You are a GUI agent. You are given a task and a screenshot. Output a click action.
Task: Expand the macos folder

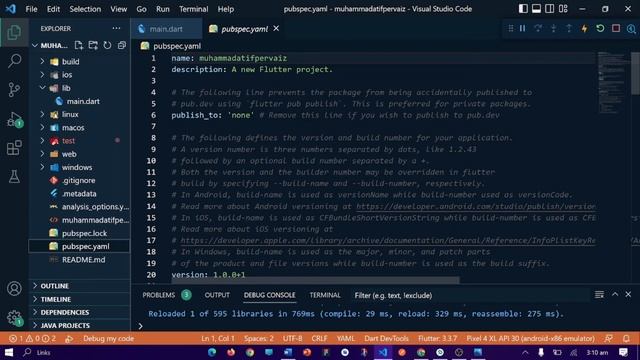42,127
